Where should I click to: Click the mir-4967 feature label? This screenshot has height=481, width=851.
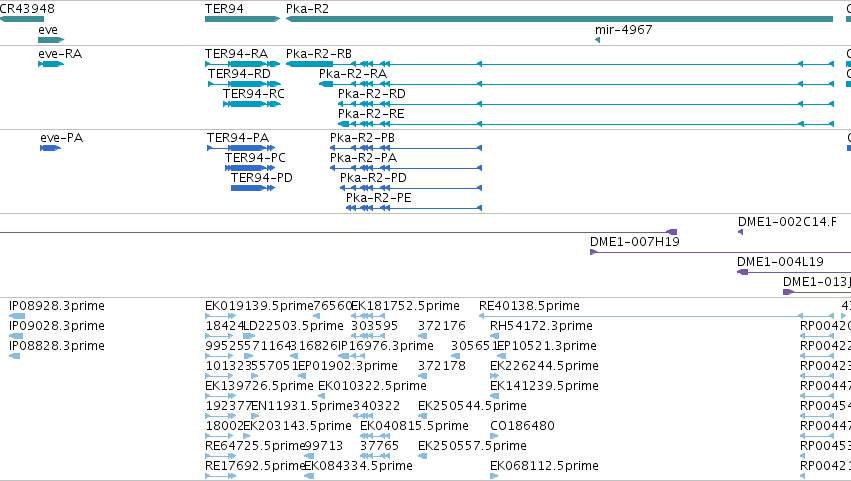coord(624,30)
